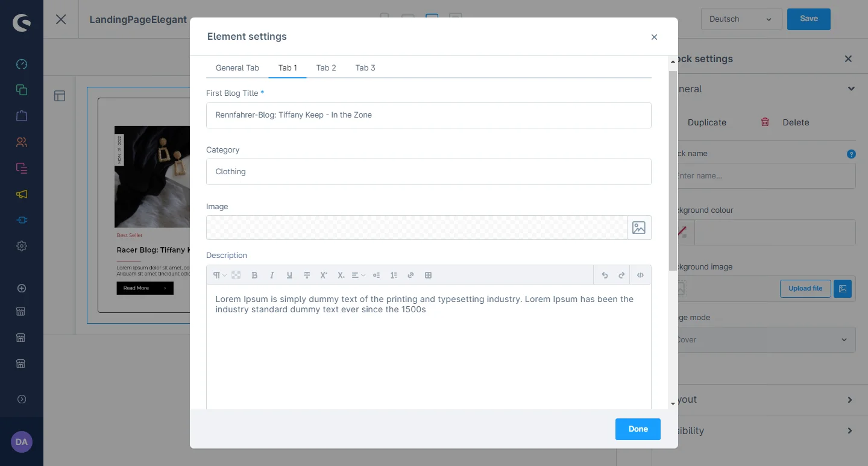868x466 pixels.
Task: Click the First Blog Title input field
Action: [x=429, y=115]
